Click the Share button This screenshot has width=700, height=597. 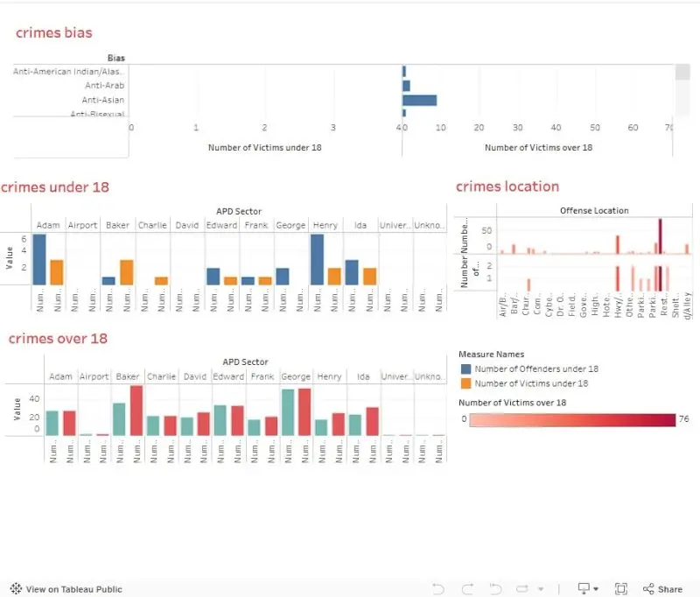[662, 589]
